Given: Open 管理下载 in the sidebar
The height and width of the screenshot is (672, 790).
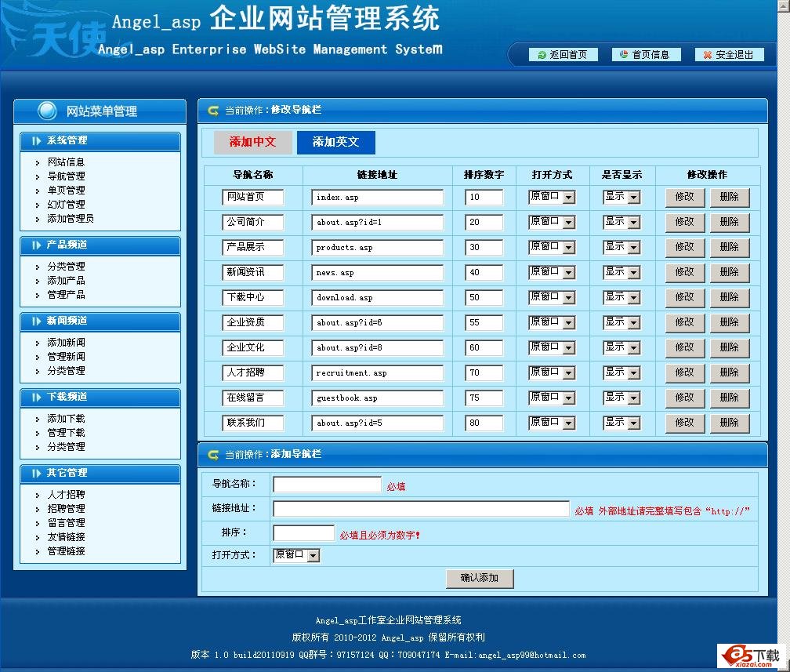Looking at the screenshot, I should coord(66,433).
